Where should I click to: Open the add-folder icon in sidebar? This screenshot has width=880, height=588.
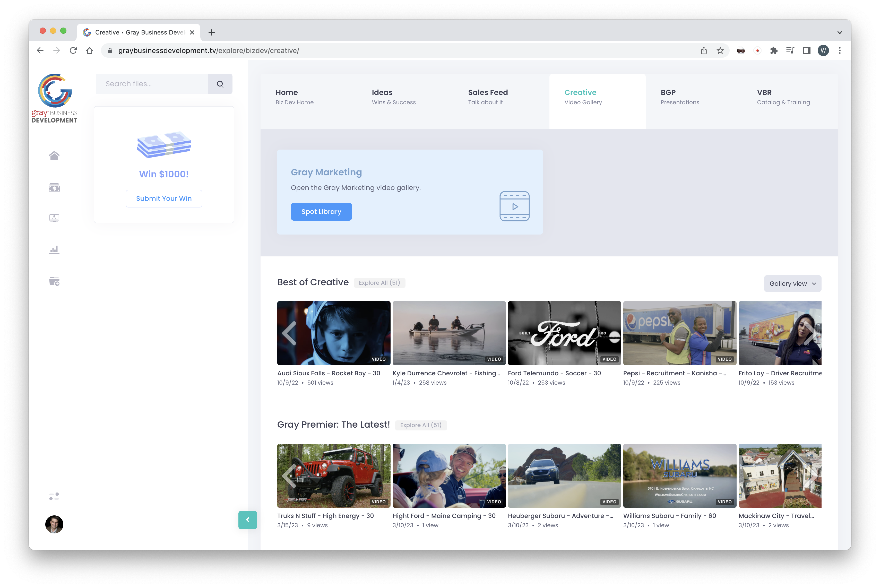point(54,281)
